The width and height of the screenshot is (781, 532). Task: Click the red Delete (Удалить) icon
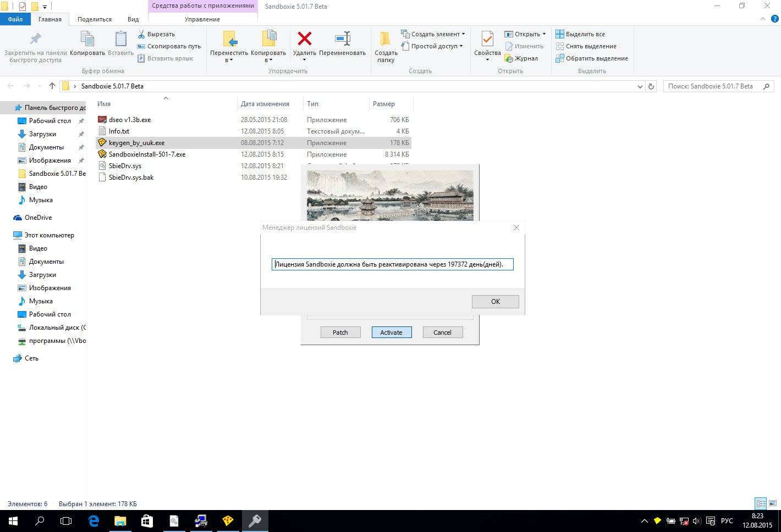(304, 38)
